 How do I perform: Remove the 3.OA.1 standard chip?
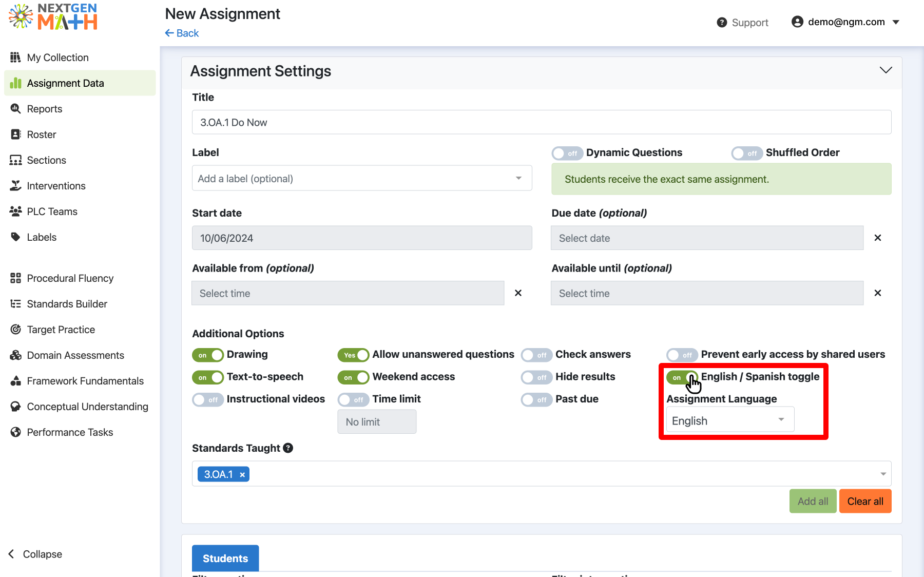pyautogui.click(x=242, y=474)
